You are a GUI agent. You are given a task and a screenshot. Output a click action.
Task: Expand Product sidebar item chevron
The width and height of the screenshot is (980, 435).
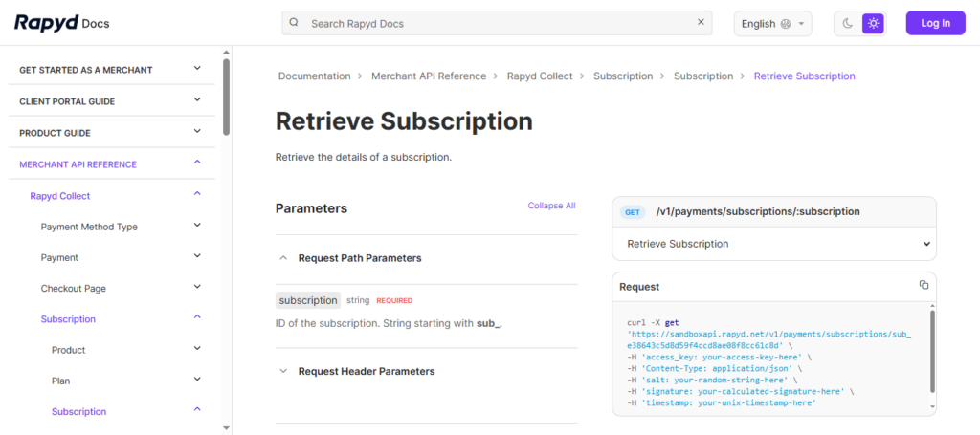[x=197, y=348]
